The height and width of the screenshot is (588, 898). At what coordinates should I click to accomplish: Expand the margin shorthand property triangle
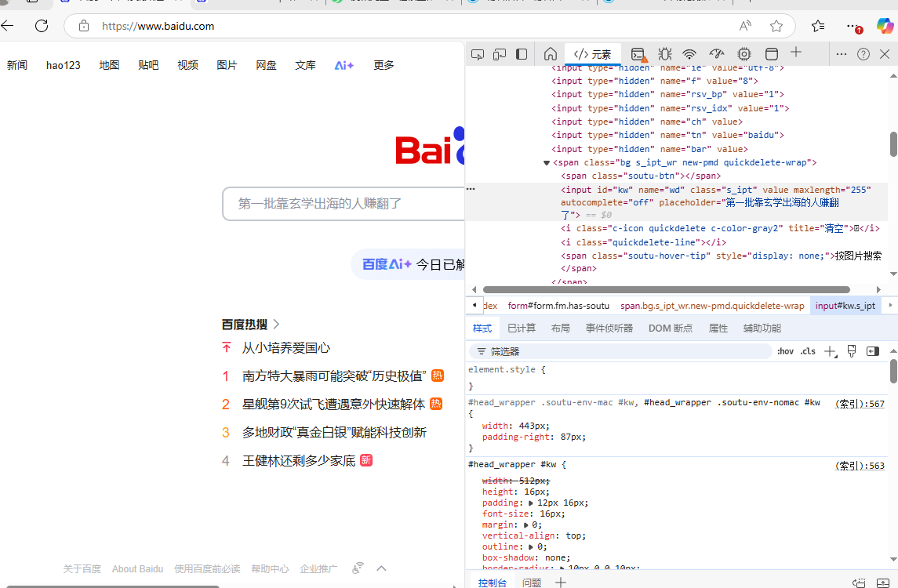tap(525, 525)
